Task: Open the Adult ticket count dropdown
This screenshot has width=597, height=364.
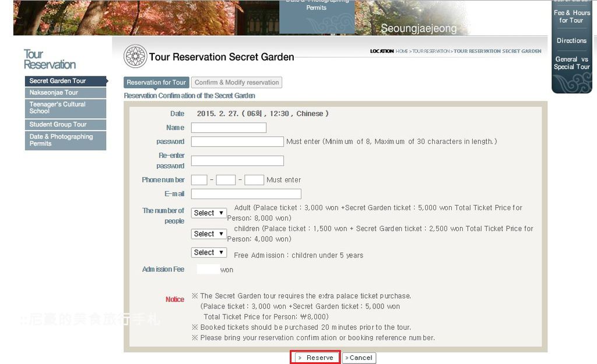Action: click(209, 213)
